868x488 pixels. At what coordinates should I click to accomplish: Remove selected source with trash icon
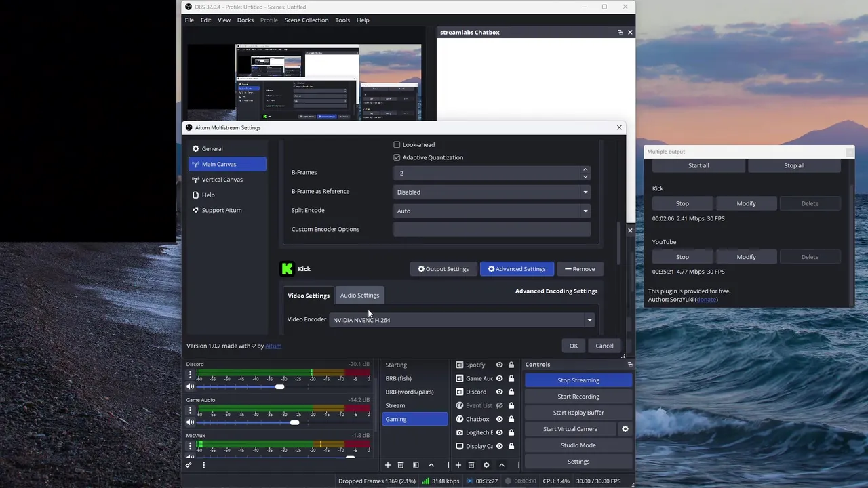(x=471, y=465)
